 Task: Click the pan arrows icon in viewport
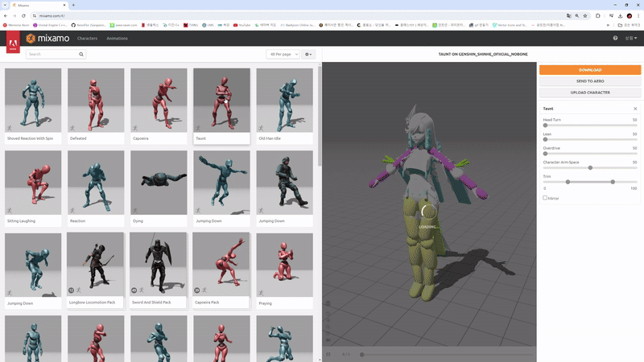pos(328,320)
